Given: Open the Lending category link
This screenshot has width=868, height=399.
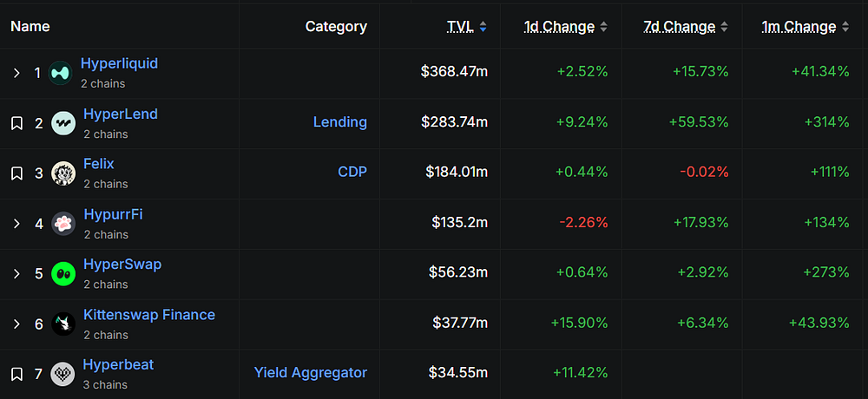Looking at the screenshot, I should tap(340, 122).
